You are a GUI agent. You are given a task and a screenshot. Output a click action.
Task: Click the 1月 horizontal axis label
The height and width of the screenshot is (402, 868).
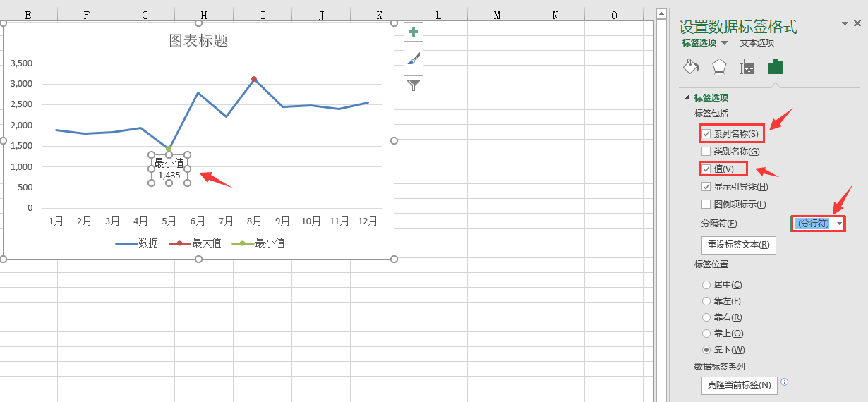[x=56, y=221]
